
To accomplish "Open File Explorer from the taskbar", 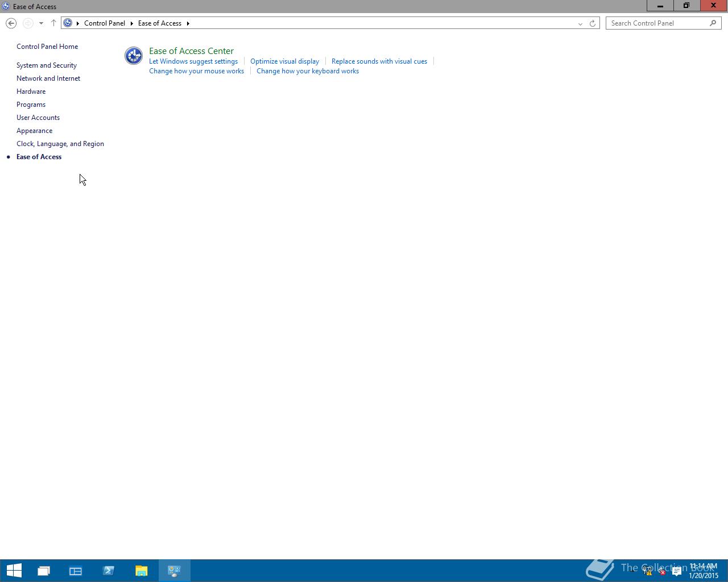I will point(142,571).
